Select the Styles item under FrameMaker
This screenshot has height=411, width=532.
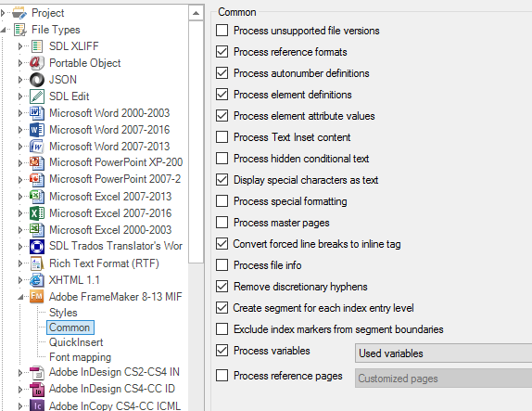pyautogui.click(x=63, y=313)
